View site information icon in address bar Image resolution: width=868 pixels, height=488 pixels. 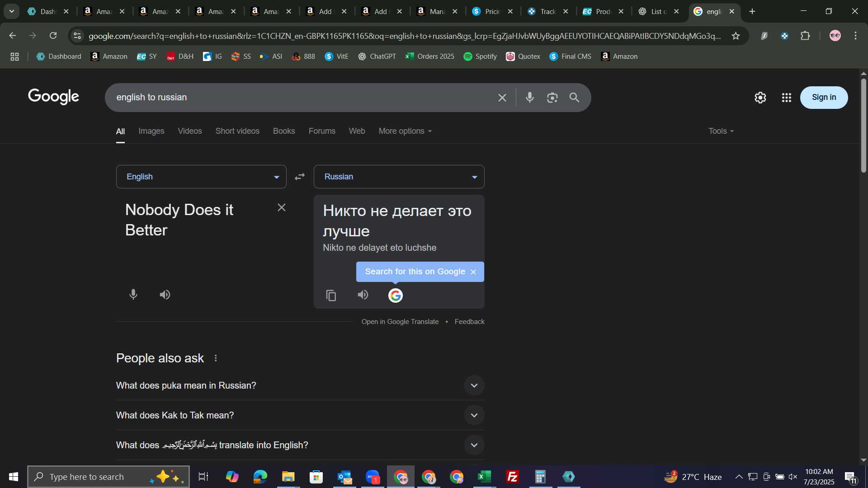click(77, 36)
